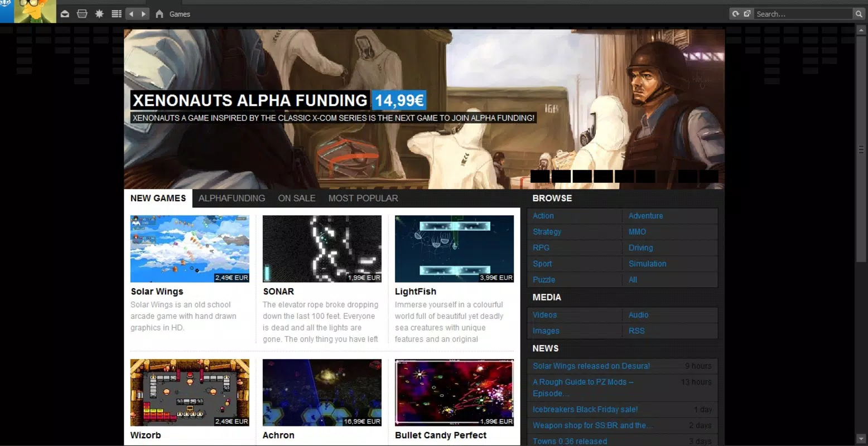The height and width of the screenshot is (446, 868).
Task: Open the user avatar profile
Action: point(35,11)
